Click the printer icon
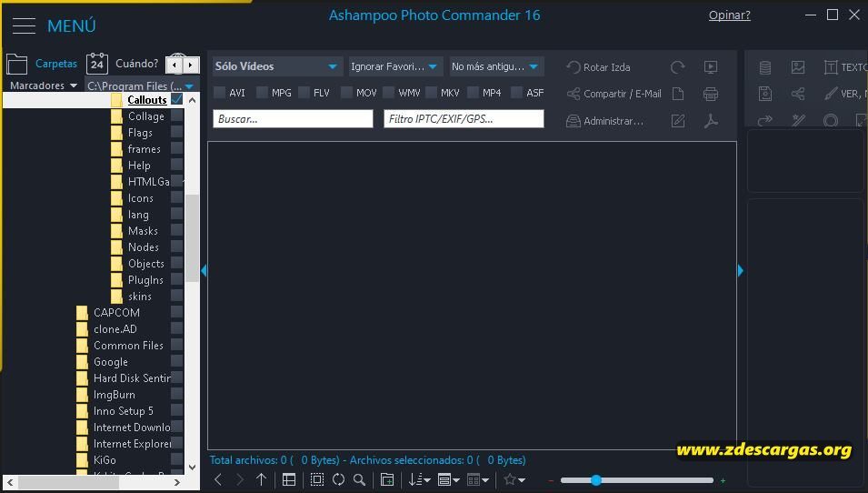The height and width of the screenshot is (493, 868). [711, 94]
